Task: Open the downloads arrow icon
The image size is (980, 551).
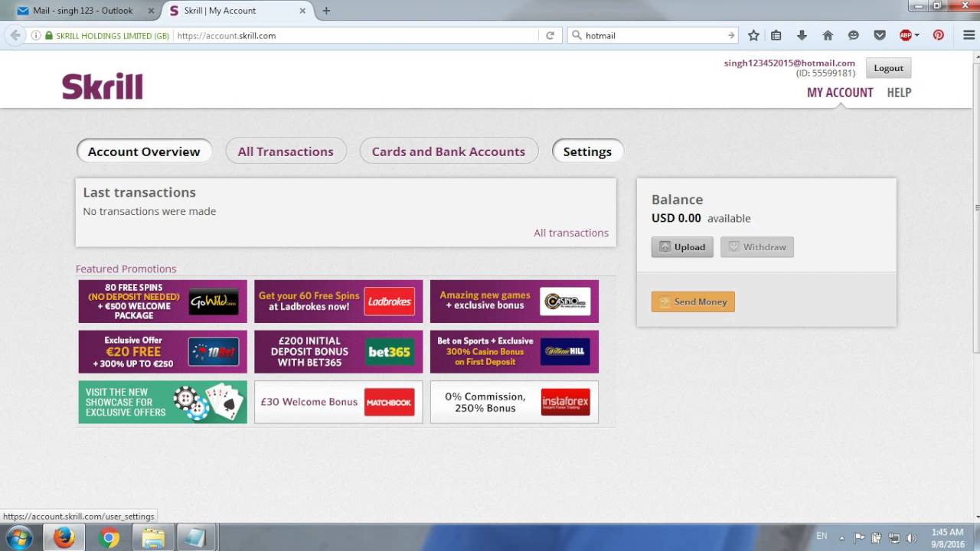Action: coord(802,35)
